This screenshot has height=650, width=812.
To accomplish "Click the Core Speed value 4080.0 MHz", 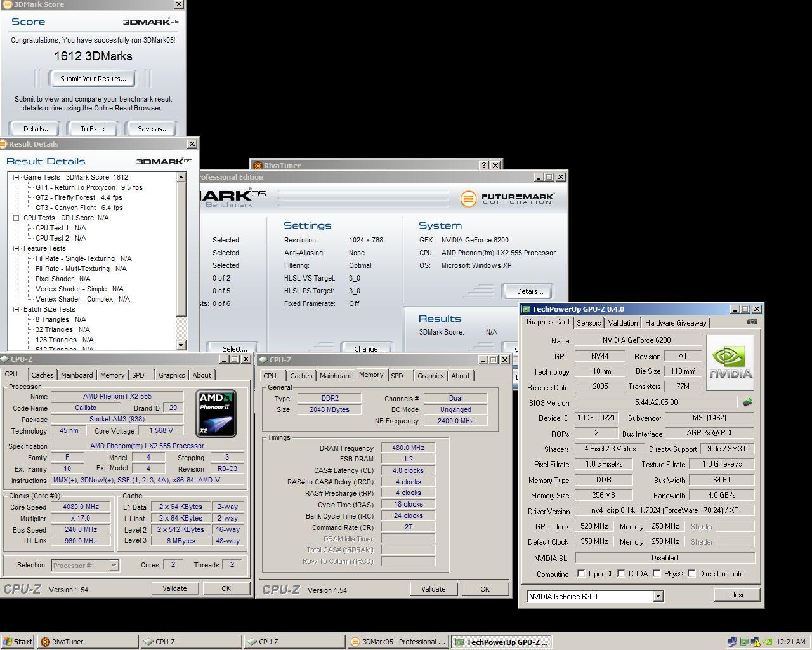I will tap(81, 507).
